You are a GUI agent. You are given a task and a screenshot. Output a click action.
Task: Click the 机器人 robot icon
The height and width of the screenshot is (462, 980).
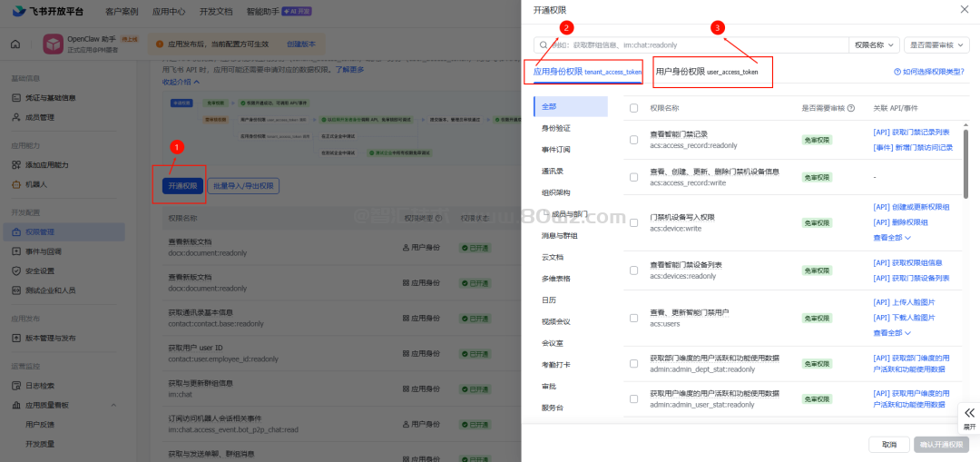click(x=16, y=184)
